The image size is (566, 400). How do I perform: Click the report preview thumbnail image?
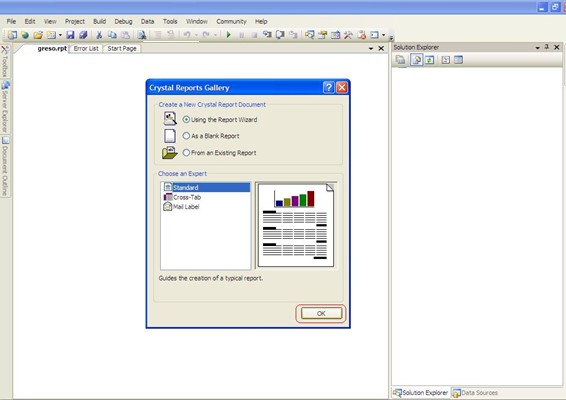coord(296,226)
